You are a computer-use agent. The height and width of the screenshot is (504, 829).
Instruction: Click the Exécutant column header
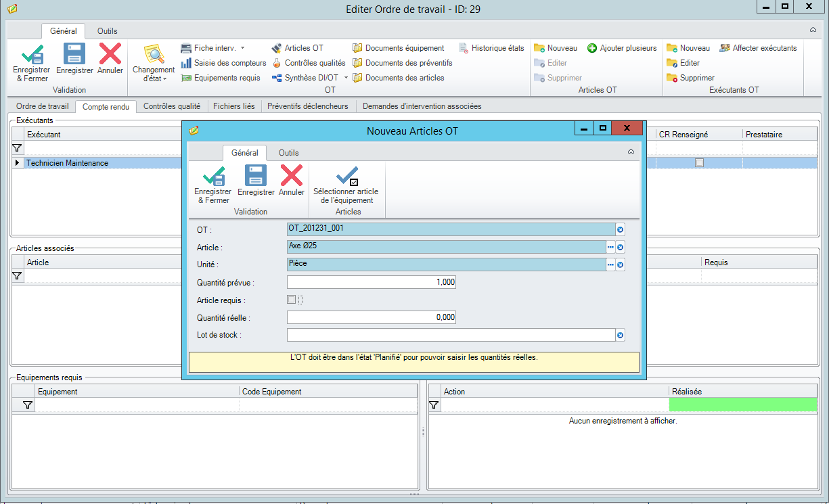coord(103,135)
